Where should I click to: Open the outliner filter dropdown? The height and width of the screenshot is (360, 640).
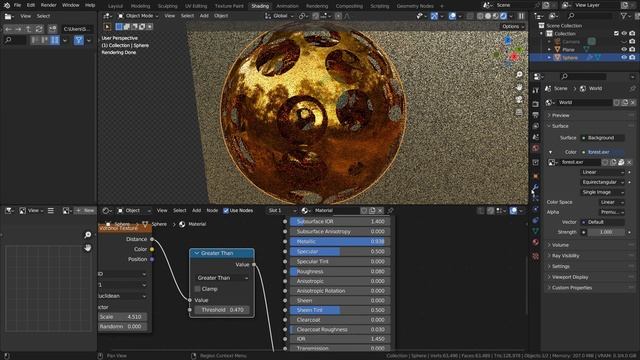(625, 16)
